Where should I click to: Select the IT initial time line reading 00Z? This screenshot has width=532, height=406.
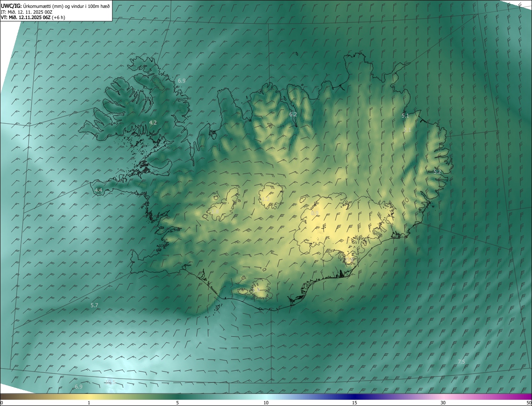click(x=27, y=12)
